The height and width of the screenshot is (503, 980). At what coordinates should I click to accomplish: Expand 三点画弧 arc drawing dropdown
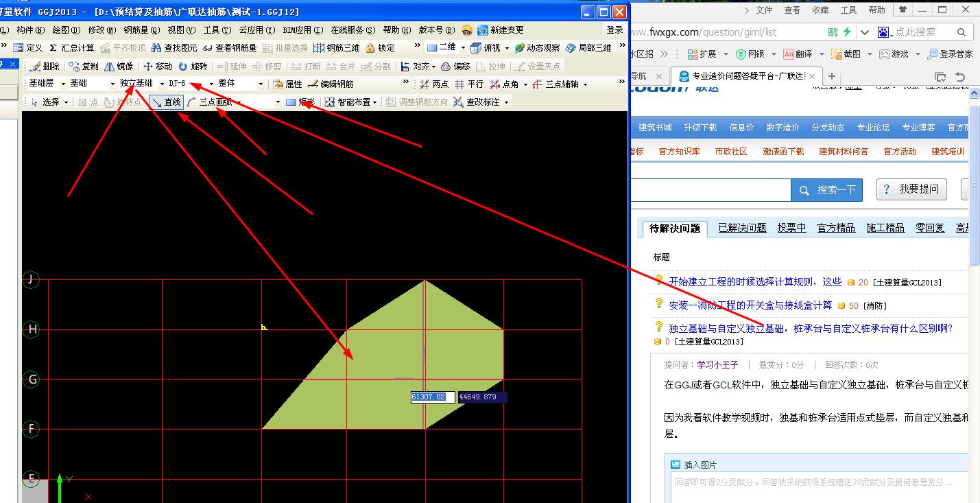coord(239,102)
